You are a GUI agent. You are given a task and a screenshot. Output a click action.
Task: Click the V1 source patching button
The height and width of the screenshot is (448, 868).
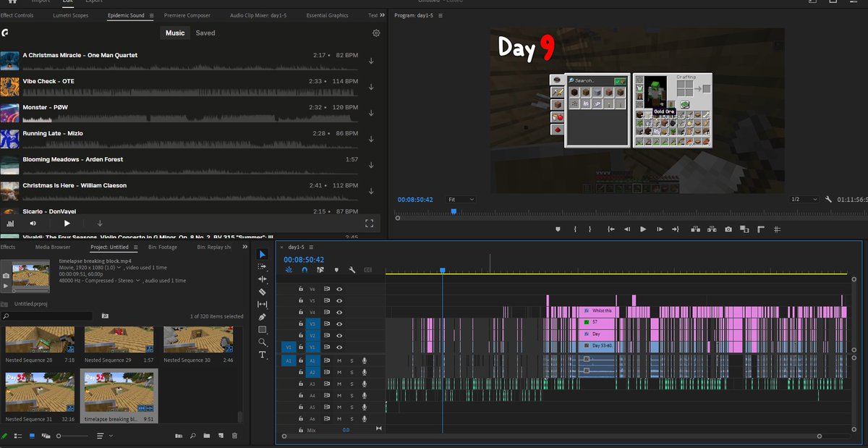pos(288,347)
